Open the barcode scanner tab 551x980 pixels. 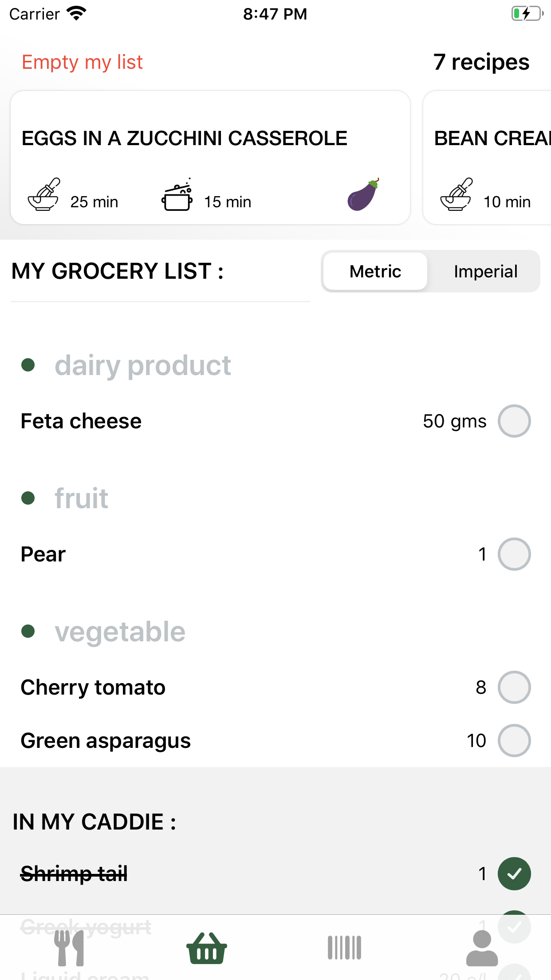coord(344,948)
